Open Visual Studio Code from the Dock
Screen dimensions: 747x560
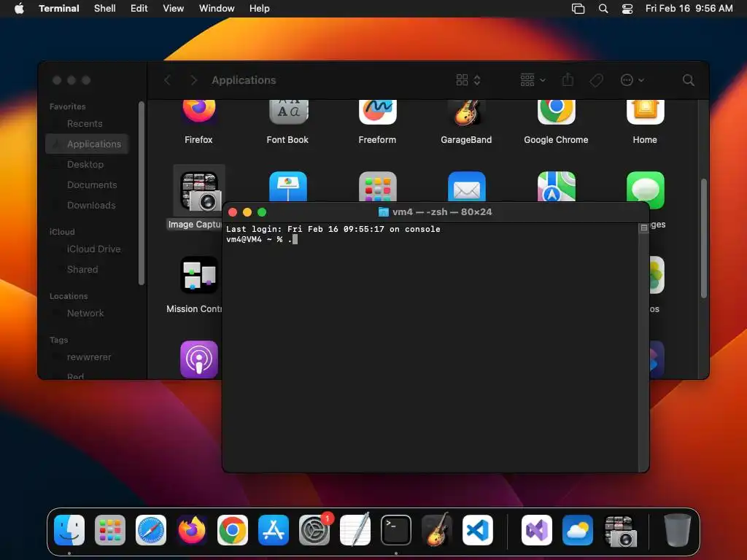[x=478, y=530]
